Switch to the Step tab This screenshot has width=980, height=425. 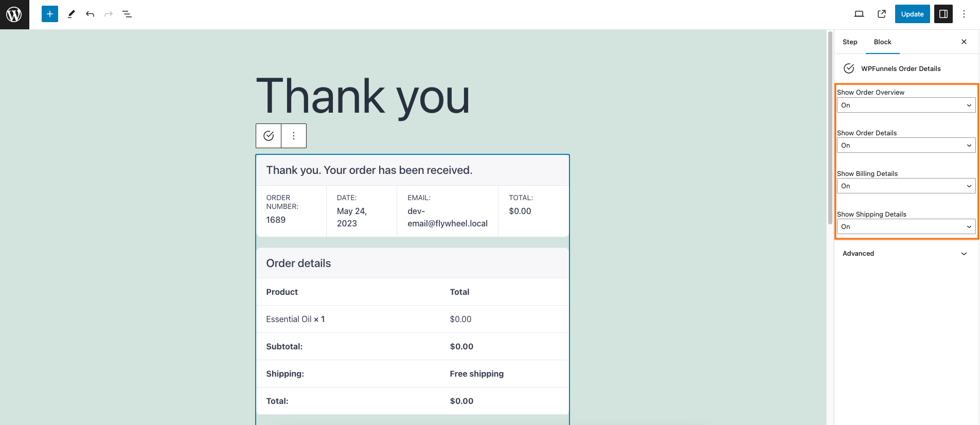[x=850, y=42]
